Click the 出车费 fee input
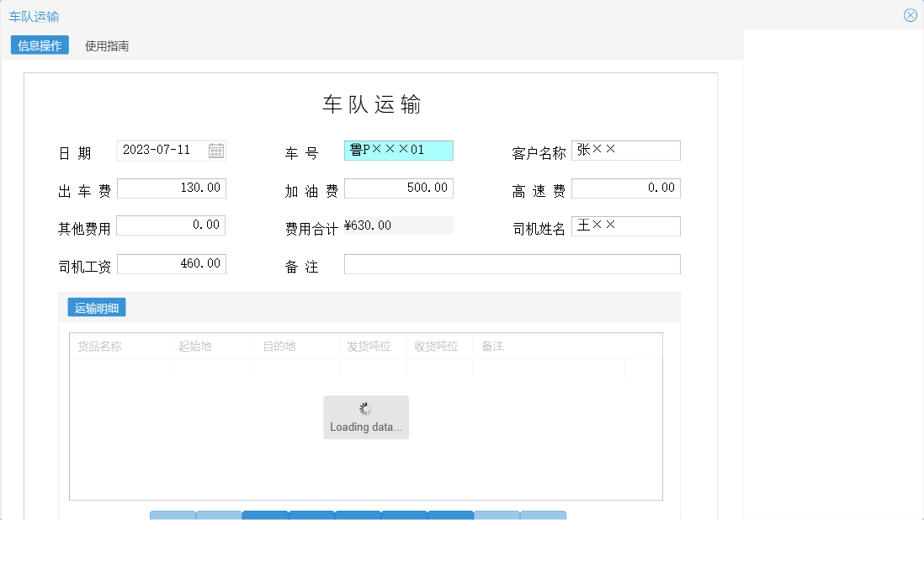This screenshot has height=578, width=924. click(172, 188)
